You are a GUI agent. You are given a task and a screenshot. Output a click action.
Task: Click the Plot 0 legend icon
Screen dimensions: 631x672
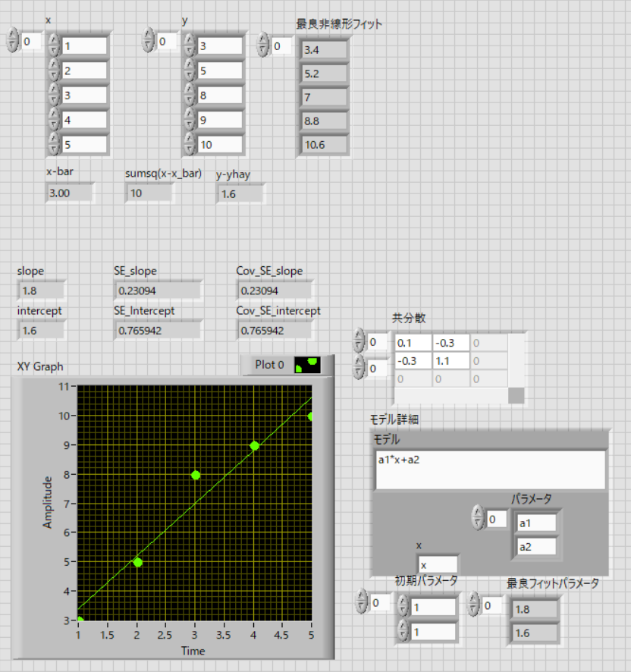point(307,365)
